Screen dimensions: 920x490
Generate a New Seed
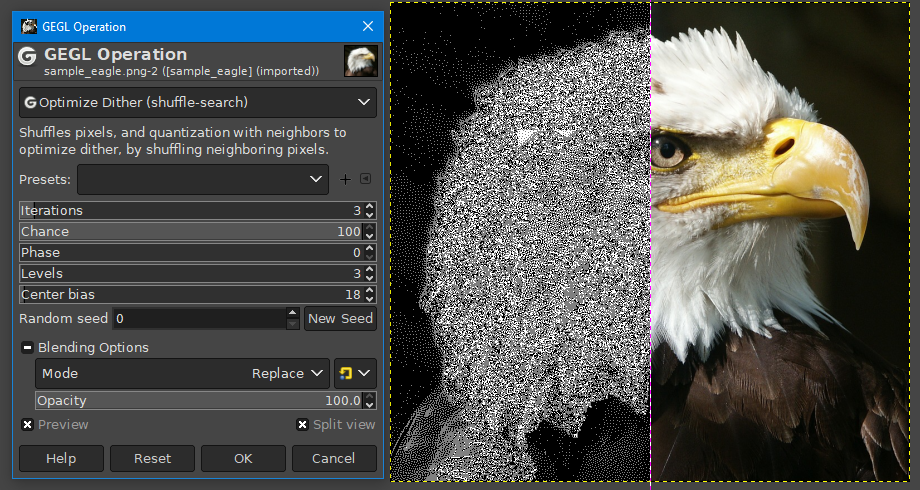point(340,319)
